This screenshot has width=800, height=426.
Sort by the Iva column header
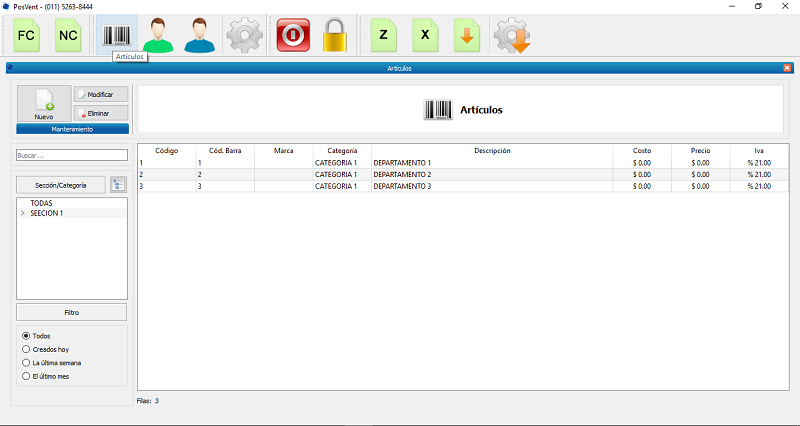(x=759, y=151)
